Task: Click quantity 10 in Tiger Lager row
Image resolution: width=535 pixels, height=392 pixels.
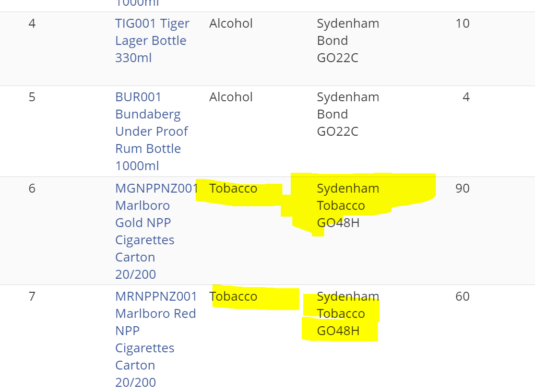Action: [462, 23]
